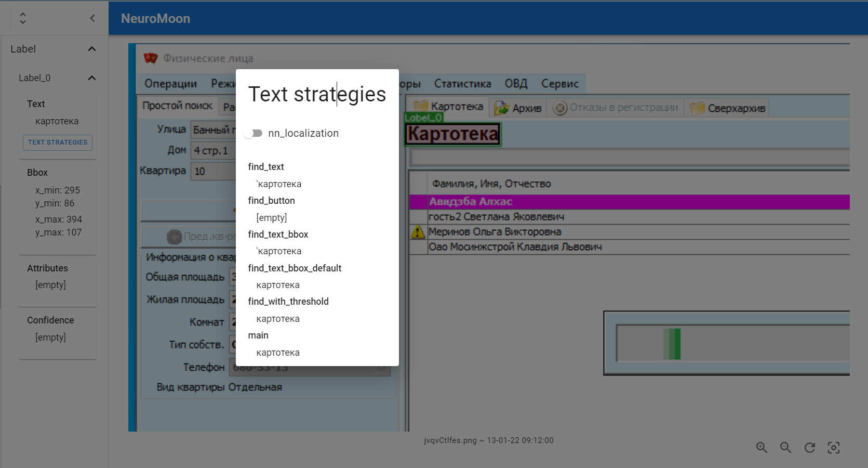Reset image view with the refresh icon
The height and width of the screenshot is (468, 868).
pos(810,448)
